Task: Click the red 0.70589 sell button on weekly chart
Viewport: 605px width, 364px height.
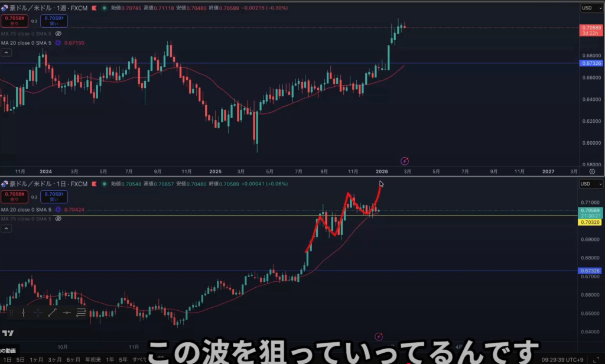Action: click(14, 21)
